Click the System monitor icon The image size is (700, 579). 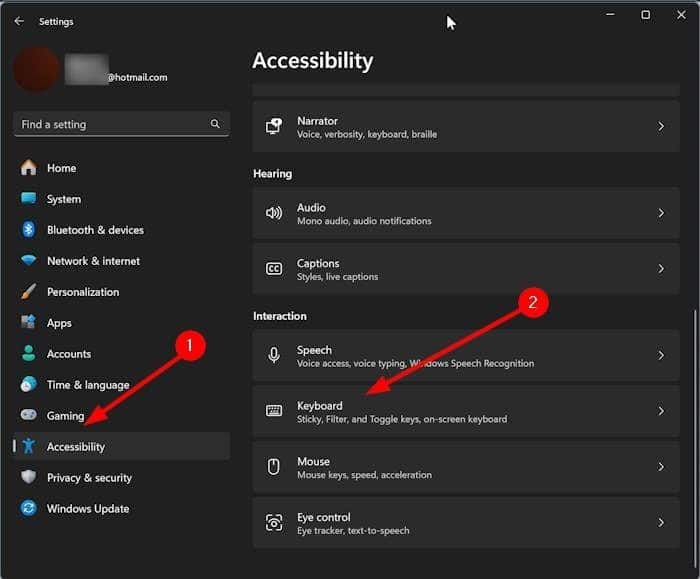coord(29,198)
